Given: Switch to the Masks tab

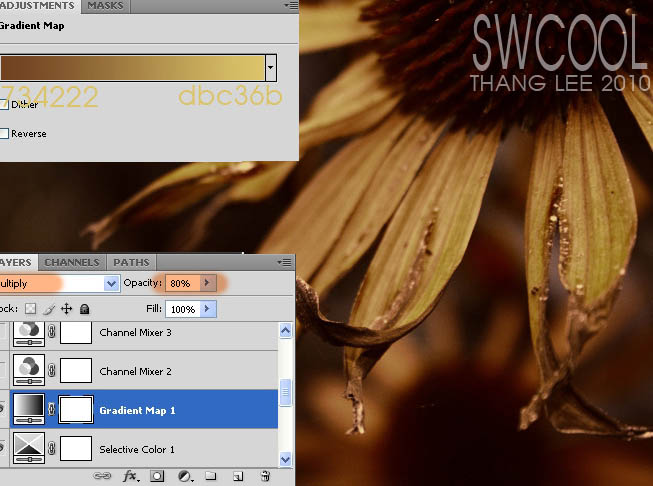Looking at the screenshot, I should pos(105,6).
